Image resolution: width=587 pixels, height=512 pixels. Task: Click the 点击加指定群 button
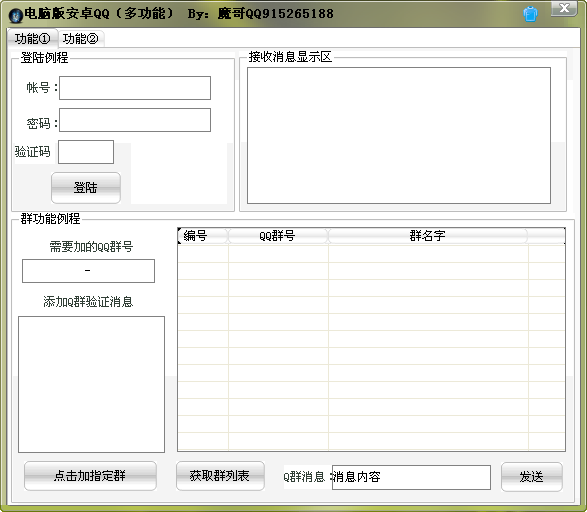[x=90, y=476]
